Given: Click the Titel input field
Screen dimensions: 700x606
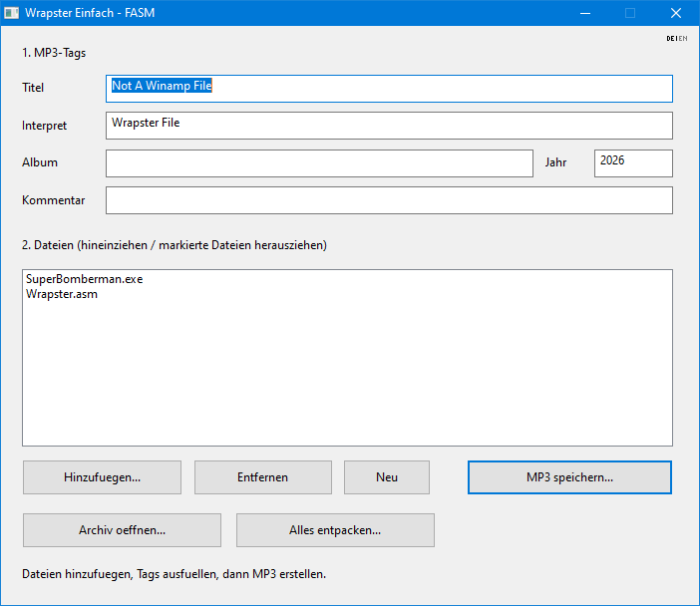Looking at the screenshot, I should click(x=389, y=89).
